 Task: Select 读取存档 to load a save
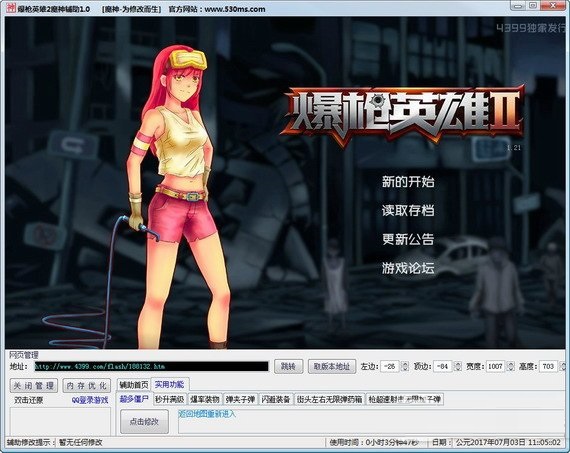[x=408, y=210]
